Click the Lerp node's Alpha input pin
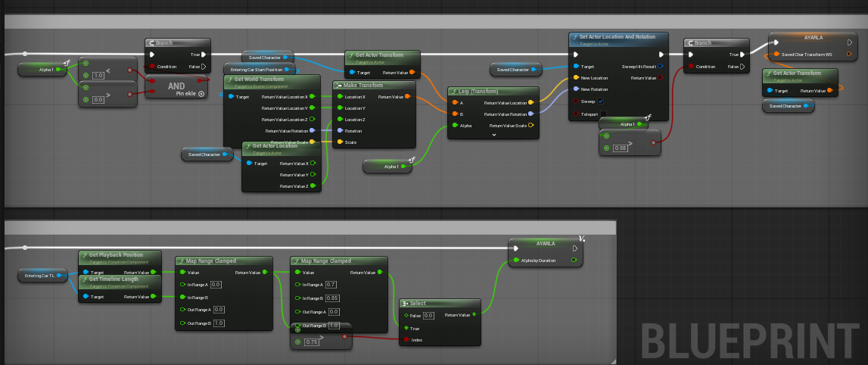Viewport: 868px width, 365px height. [455, 126]
